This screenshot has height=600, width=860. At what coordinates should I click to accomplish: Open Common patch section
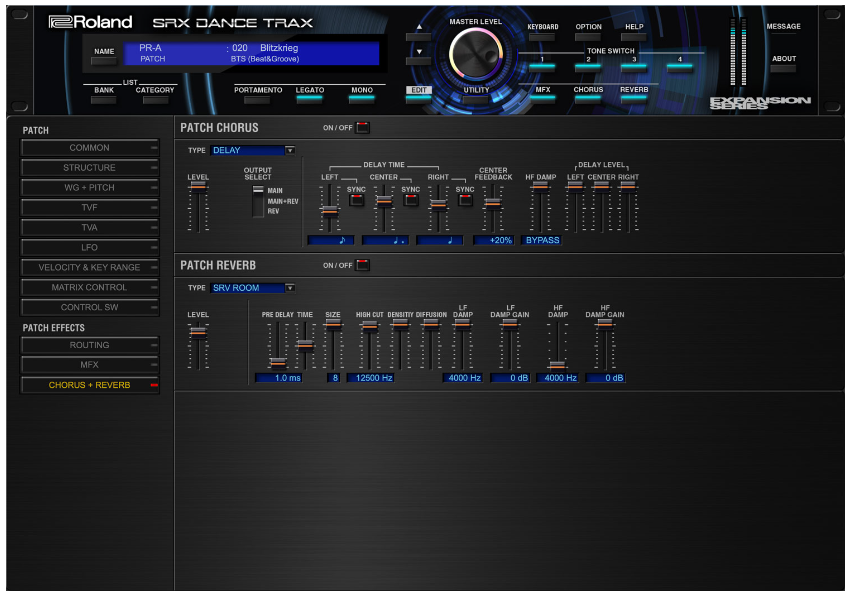[x=89, y=148]
